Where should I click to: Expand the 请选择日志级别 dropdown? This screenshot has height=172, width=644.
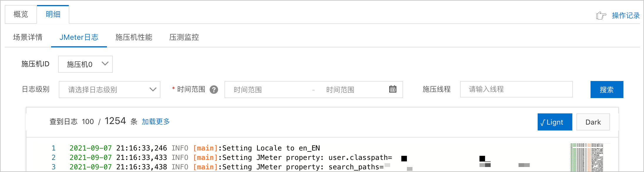pyautogui.click(x=110, y=90)
